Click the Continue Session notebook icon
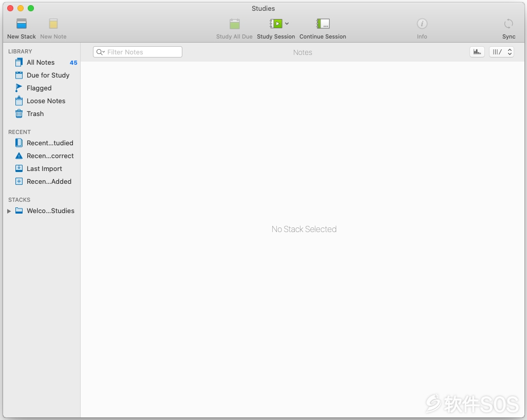 pyautogui.click(x=323, y=24)
